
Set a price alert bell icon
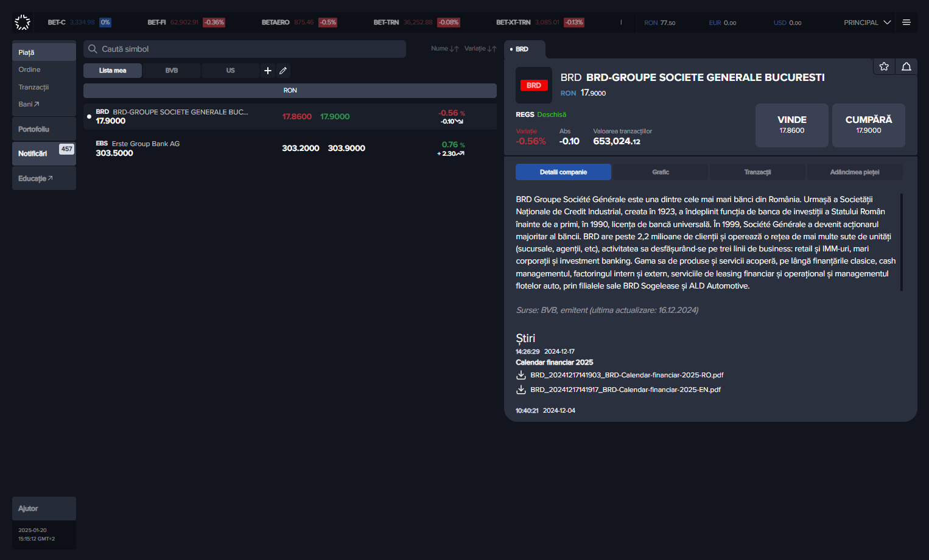[906, 66]
